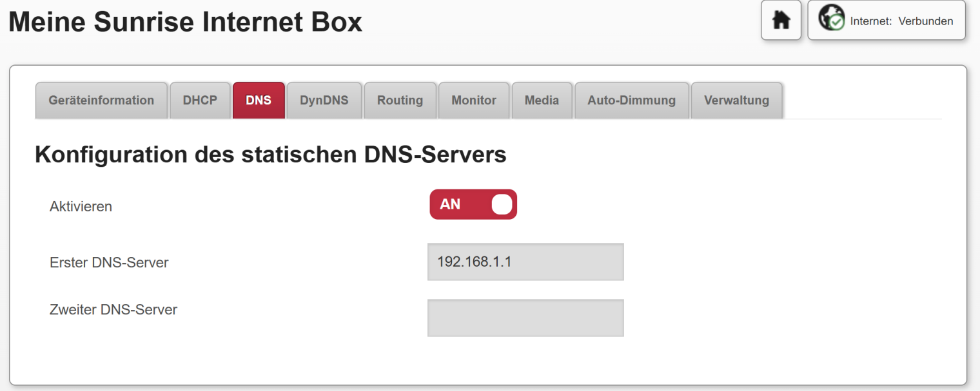Viewport: 980px width, 391px height.
Task: Disable the static DNS server toggle
Action: [473, 204]
